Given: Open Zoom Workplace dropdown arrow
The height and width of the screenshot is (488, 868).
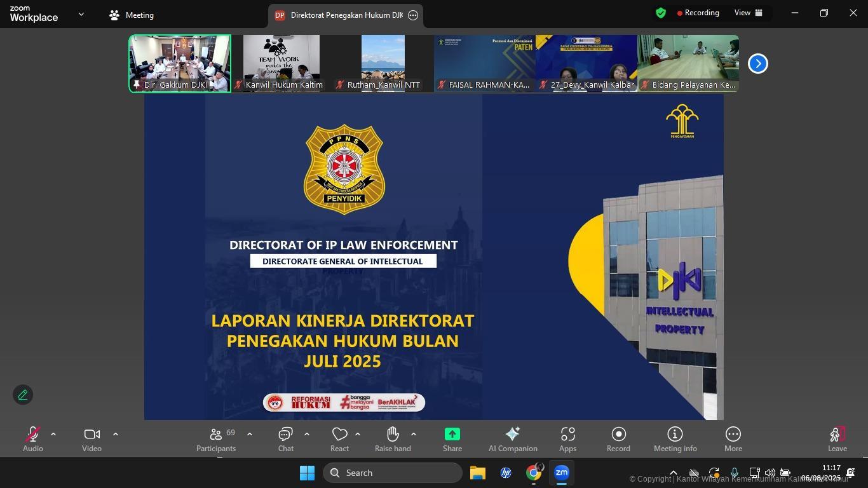Looking at the screenshot, I should pyautogui.click(x=81, y=14).
